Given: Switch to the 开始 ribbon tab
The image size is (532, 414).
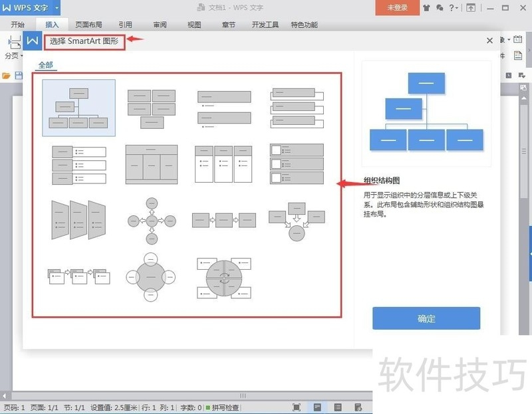Looking at the screenshot, I should (x=18, y=25).
